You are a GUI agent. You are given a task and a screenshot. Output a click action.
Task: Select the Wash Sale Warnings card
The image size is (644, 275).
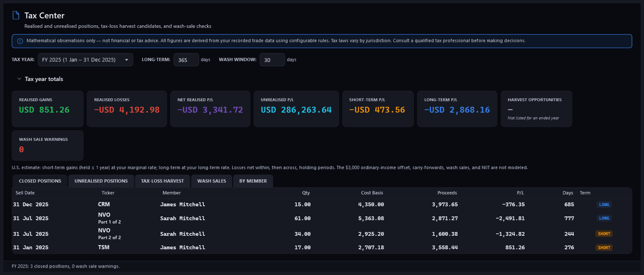pyautogui.click(x=47, y=145)
